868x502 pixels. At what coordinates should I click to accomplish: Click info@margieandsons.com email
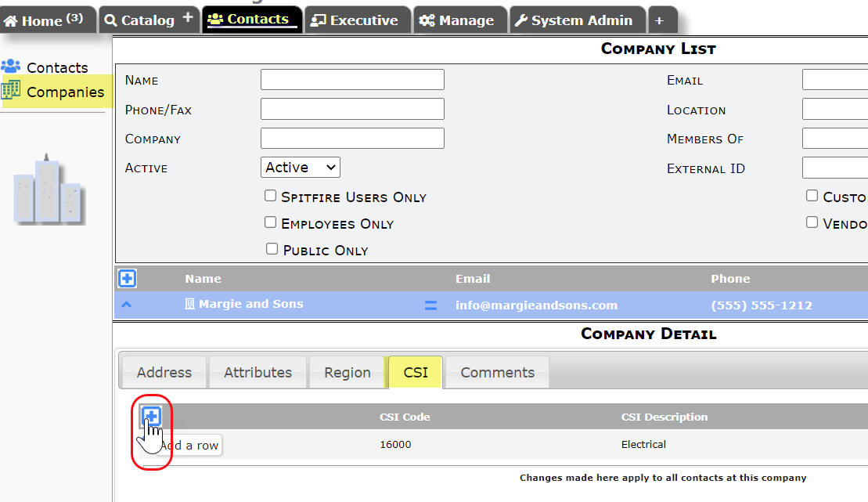tap(536, 305)
